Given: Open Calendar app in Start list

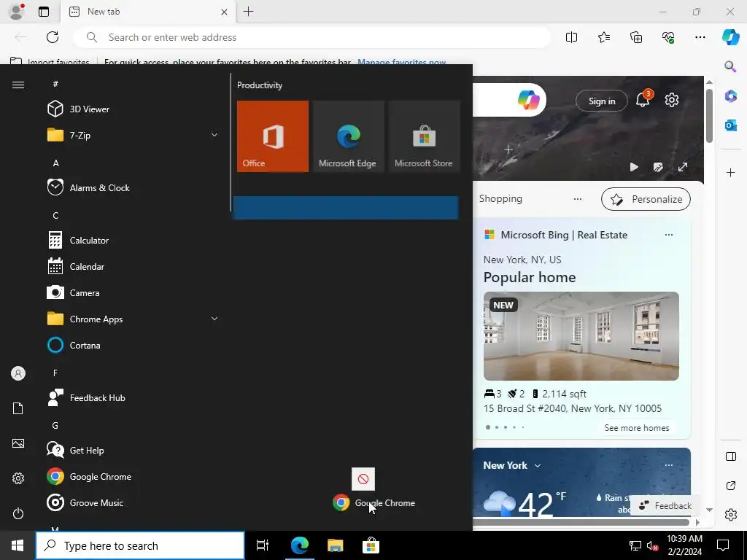Looking at the screenshot, I should click(133, 267).
